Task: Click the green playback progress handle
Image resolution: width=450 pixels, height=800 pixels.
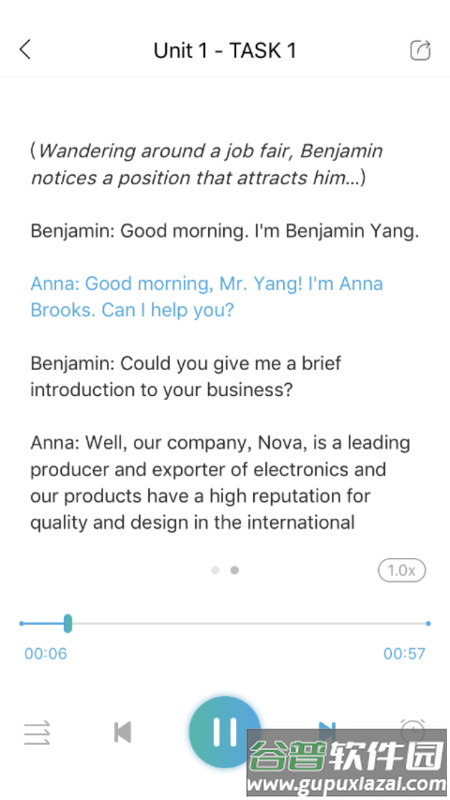Action: [x=68, y=623]
